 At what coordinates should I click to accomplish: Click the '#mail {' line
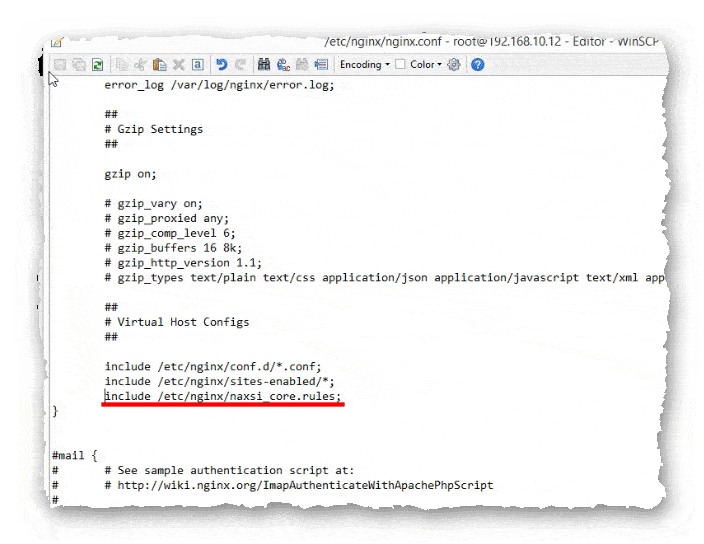75,456
